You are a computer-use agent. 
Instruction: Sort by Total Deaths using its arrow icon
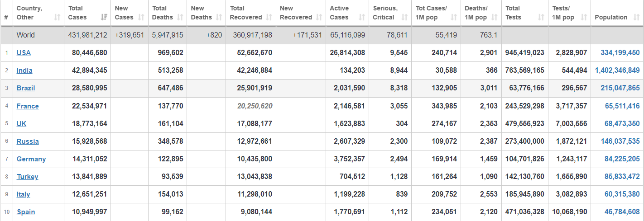click(x=180, y=17)
